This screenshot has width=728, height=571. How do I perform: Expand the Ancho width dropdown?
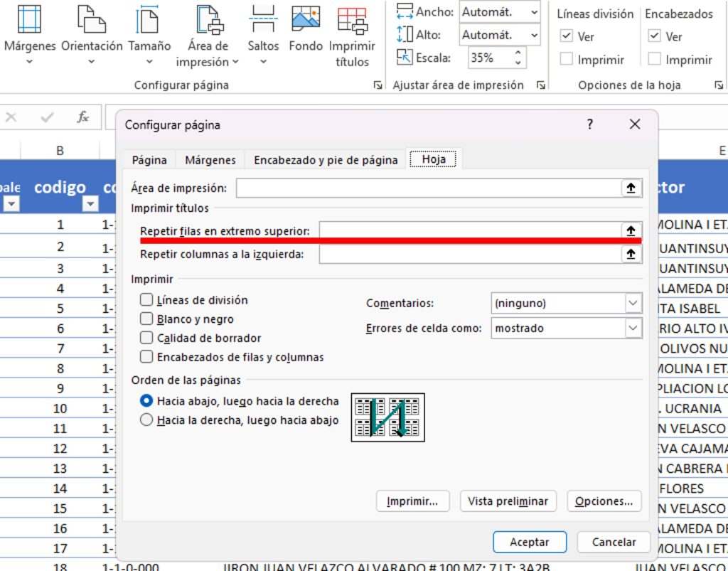click(533, 12)
